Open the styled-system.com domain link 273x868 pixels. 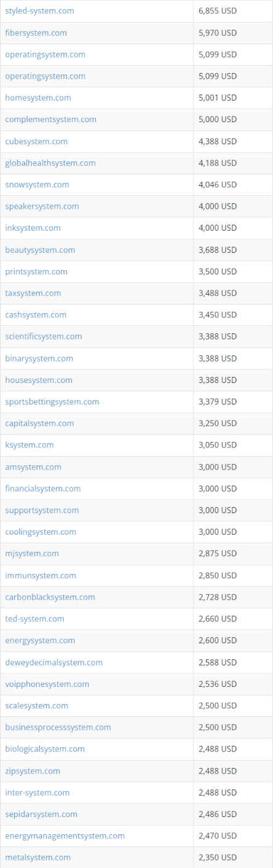[x=39, y=11]
